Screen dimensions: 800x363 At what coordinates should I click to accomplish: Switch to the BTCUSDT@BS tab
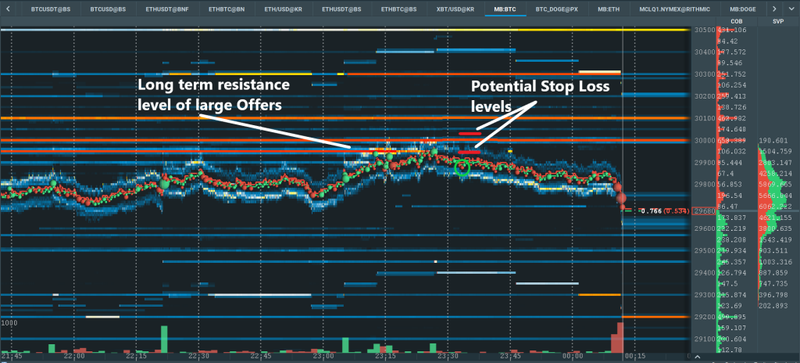(x=51, y=9)
